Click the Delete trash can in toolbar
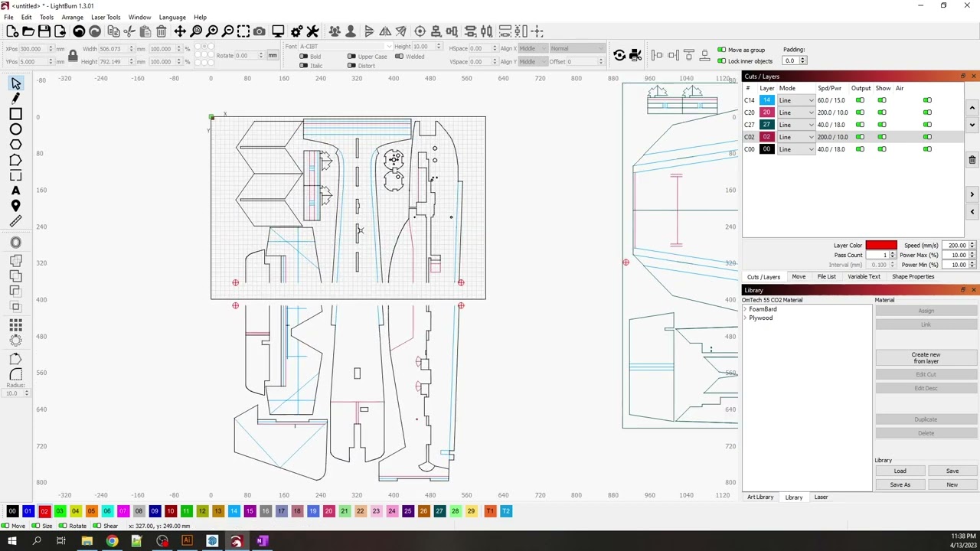The width and height of the screenshot is (980, 551). [x=162, y=31]
